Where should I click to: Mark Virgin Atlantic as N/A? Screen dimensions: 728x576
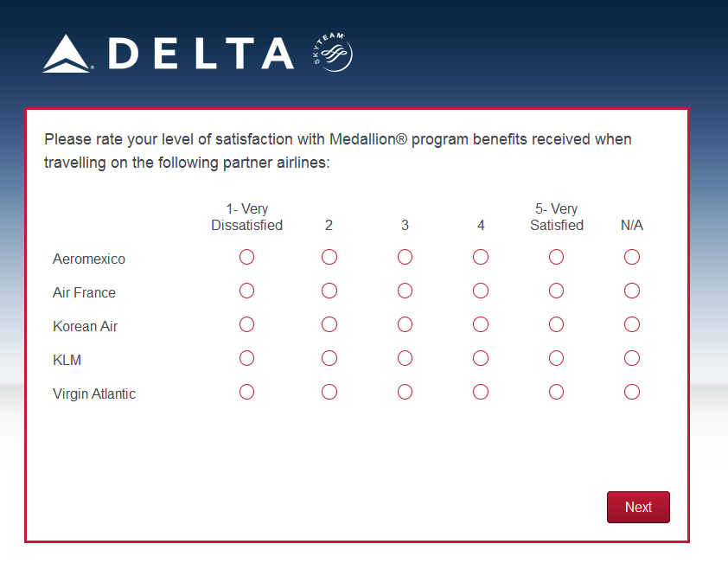(632, 392)
